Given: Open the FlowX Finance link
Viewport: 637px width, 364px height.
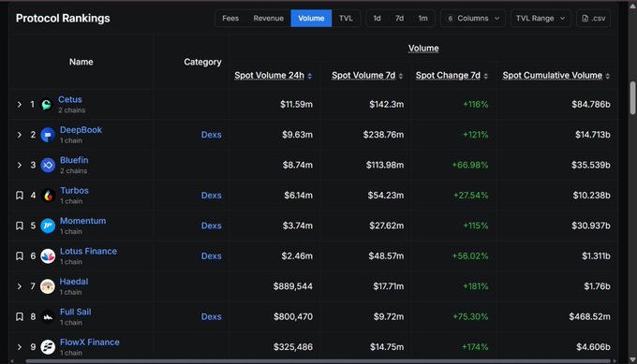Looking at the screenshot, I should [x=90, y=342].
